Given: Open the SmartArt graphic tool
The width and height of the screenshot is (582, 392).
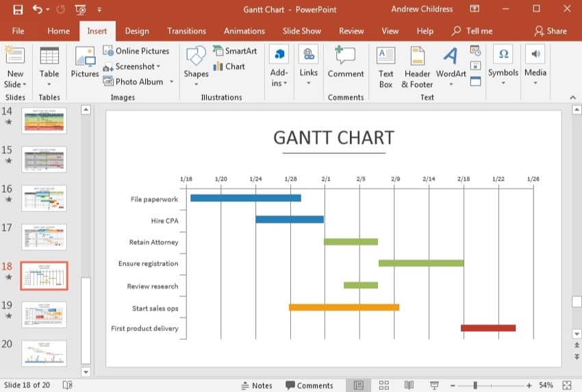Looking at the screenshot, I should pos(234,51).
